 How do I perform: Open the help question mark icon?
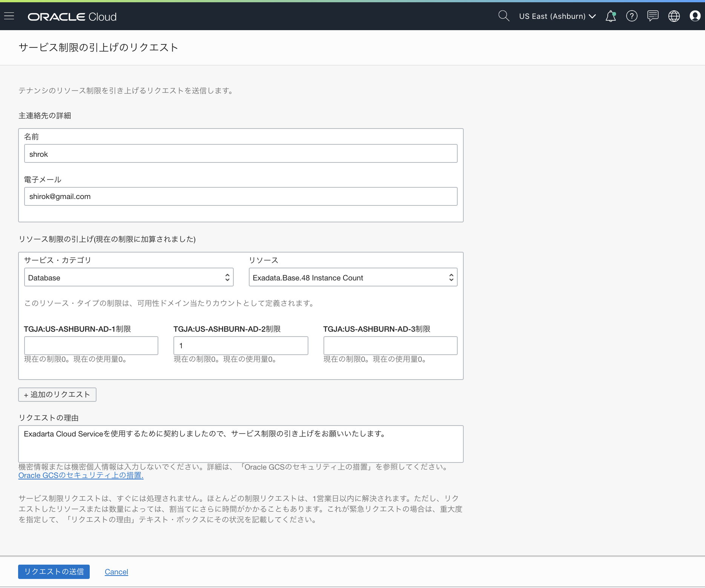tap(632, 16)
